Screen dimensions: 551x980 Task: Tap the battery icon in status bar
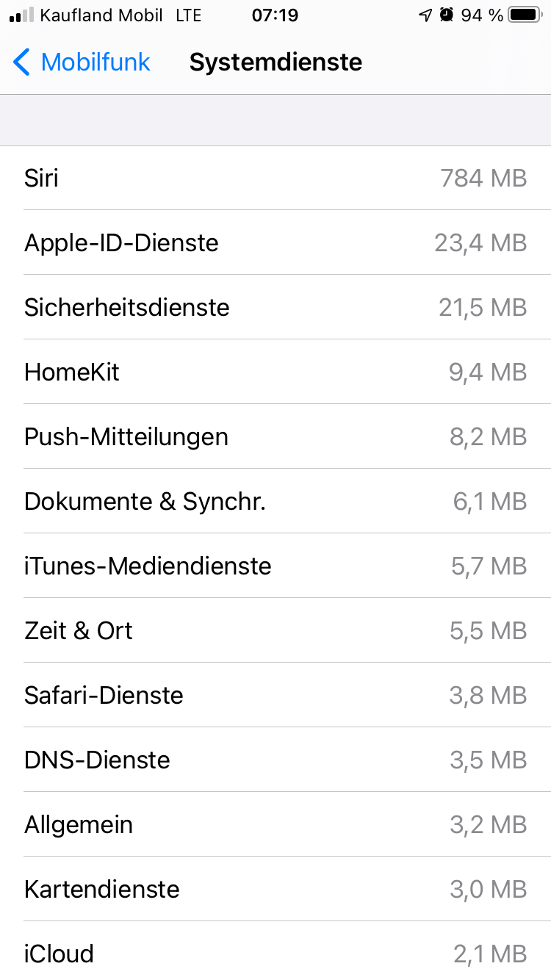coord(525,15)
